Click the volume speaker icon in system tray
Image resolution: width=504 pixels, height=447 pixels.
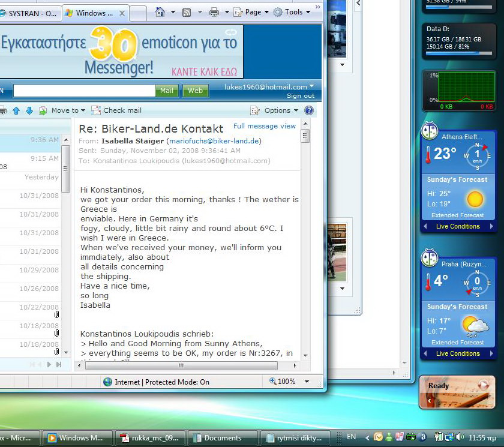pos(460,437)
